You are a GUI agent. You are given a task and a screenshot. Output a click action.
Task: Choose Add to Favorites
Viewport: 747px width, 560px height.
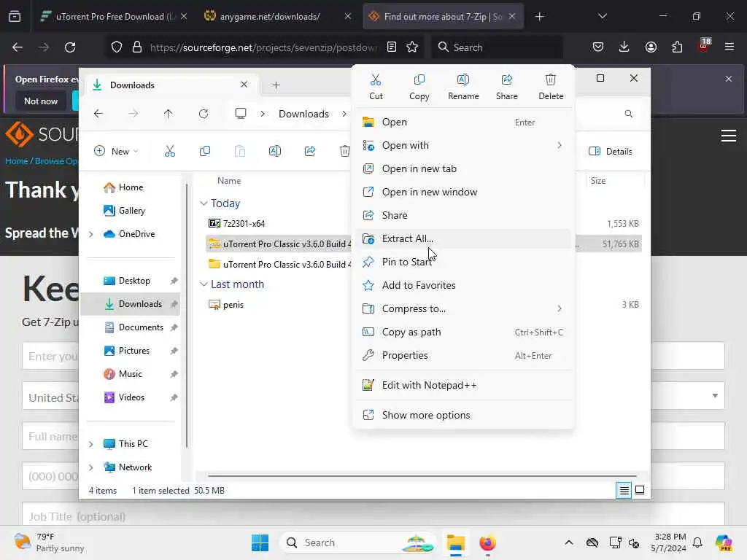(463, 285)
